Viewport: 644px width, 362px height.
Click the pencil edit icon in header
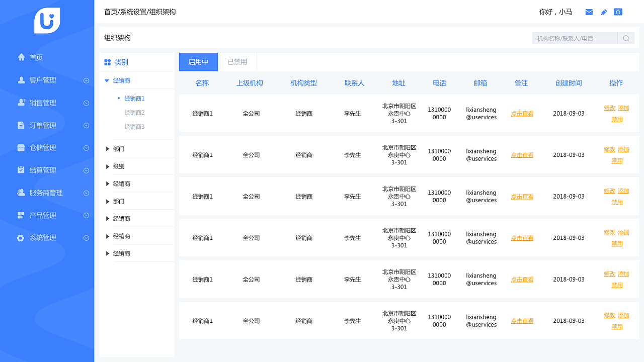[604, 12]
